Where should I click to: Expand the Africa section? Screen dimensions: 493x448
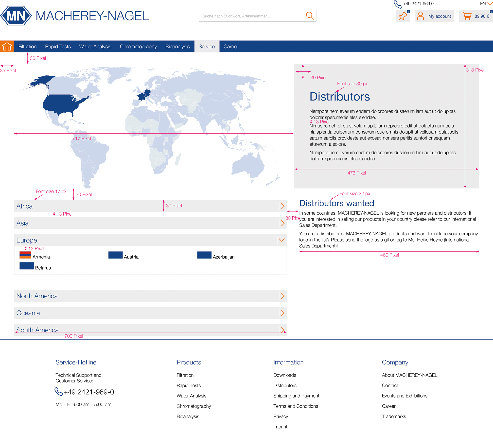pos(283,206)
